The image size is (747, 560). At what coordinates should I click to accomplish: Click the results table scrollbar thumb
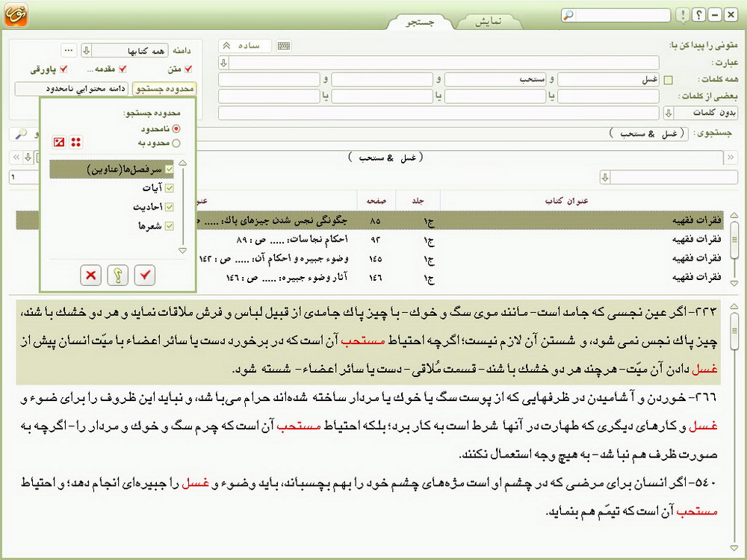(734, 240)
